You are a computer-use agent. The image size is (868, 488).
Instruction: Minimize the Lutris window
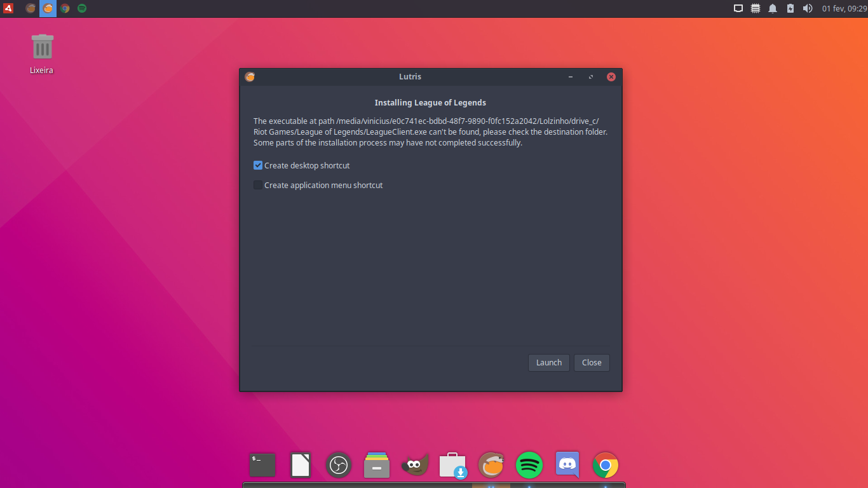pos(571,77)
